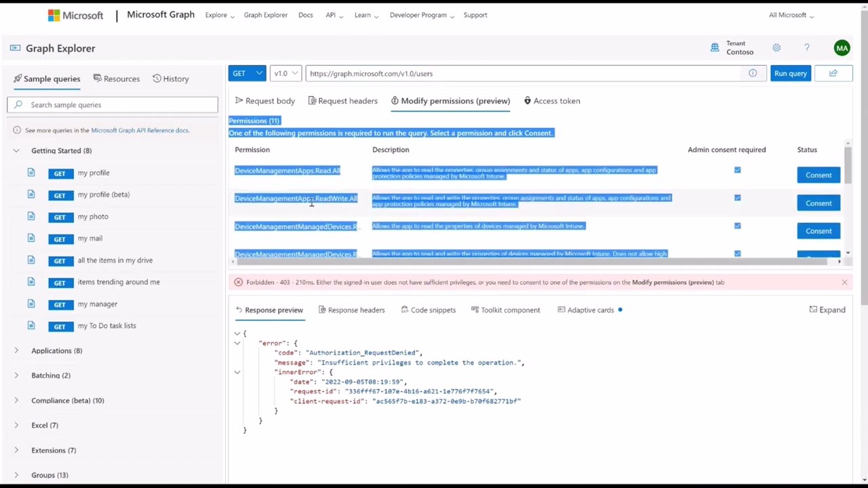Viewport: 868px width, 488px height.
Task: Collapse the root JSON object chevron
Action: pyautogui.click(x=237, y=333)
